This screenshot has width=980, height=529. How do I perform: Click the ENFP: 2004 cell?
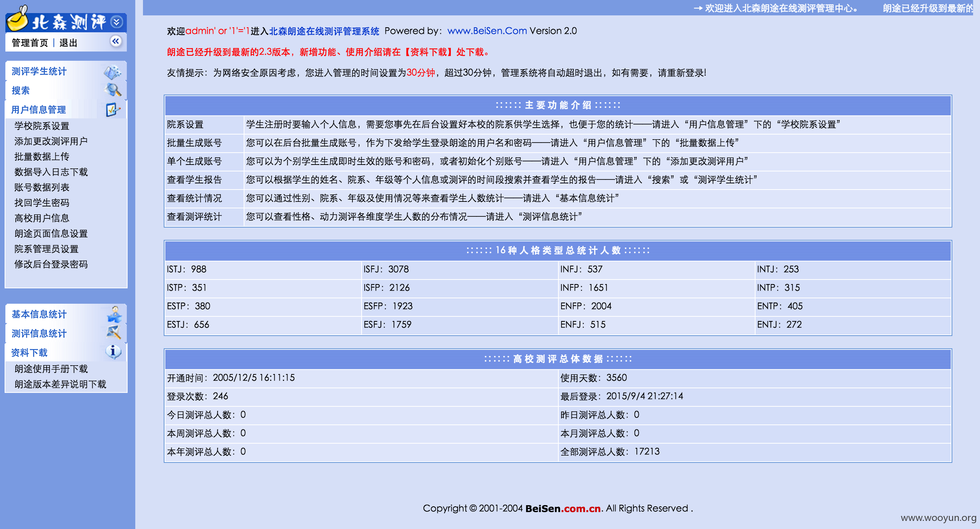(x=656, y=306)
